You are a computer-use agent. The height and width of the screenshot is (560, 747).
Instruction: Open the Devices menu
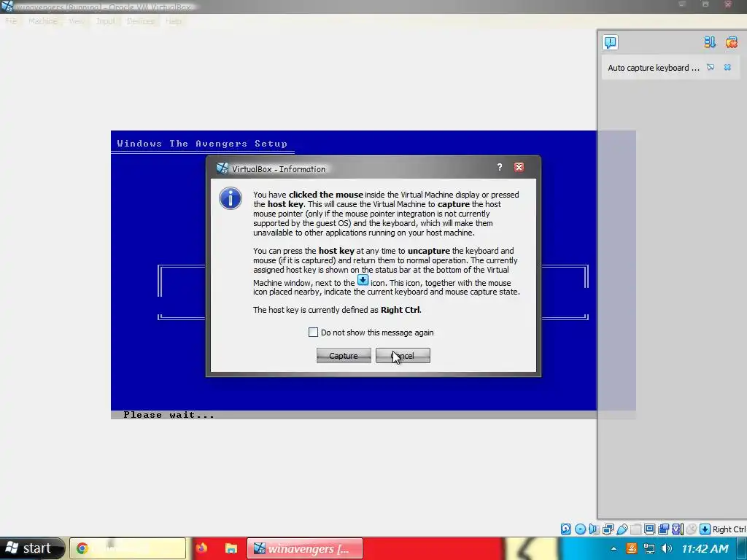pyautogui.click(x=141, y=21)
